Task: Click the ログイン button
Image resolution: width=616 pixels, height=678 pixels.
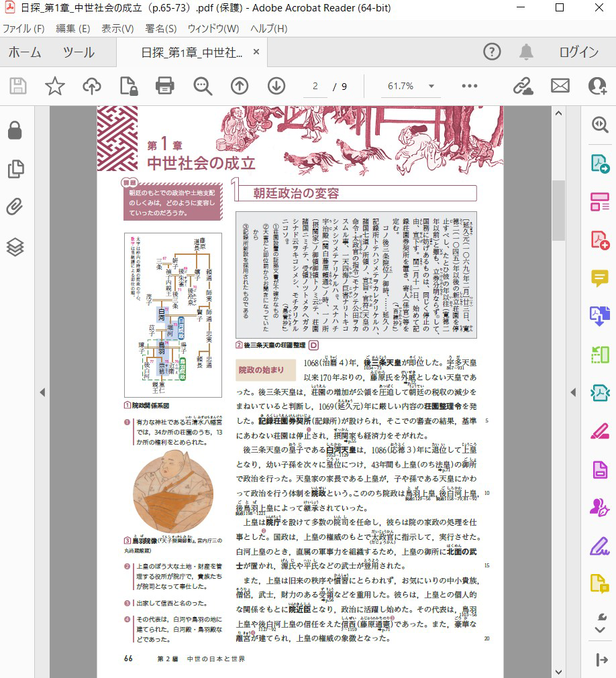Action: click(x=578, y=52)
